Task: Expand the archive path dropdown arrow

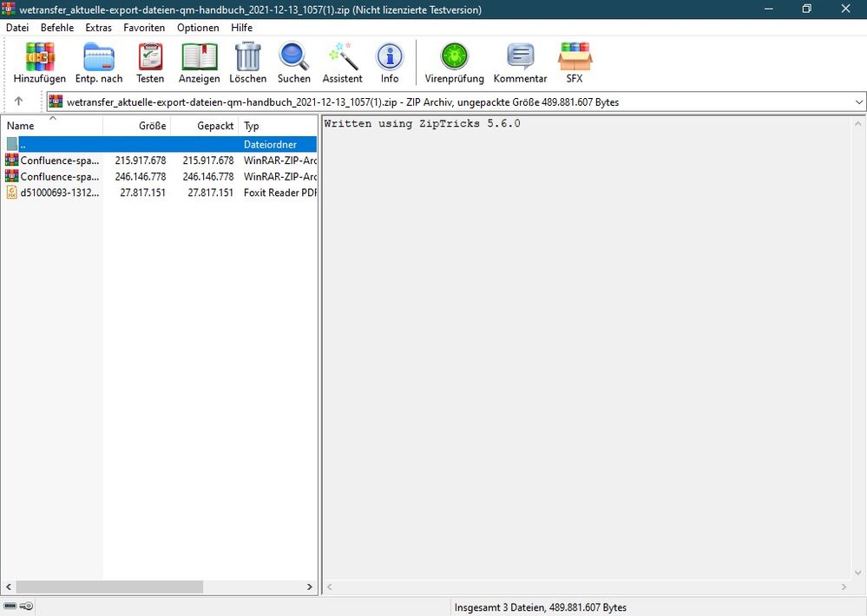Action: pos(858,102)
